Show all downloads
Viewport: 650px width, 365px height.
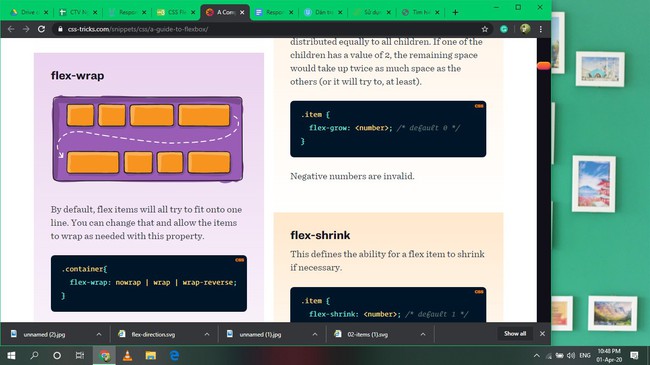(515, 333)
